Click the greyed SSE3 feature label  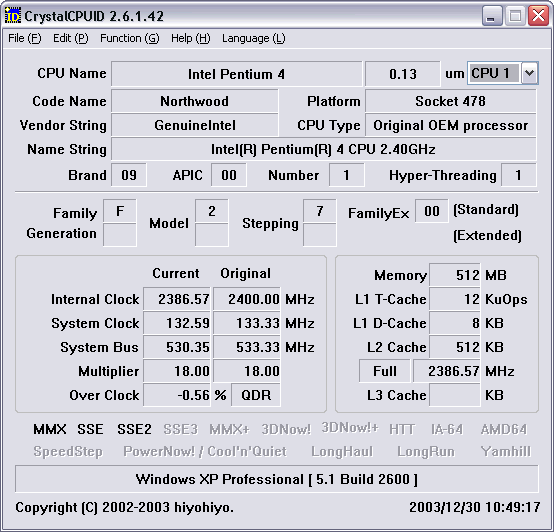coord(181,430)
